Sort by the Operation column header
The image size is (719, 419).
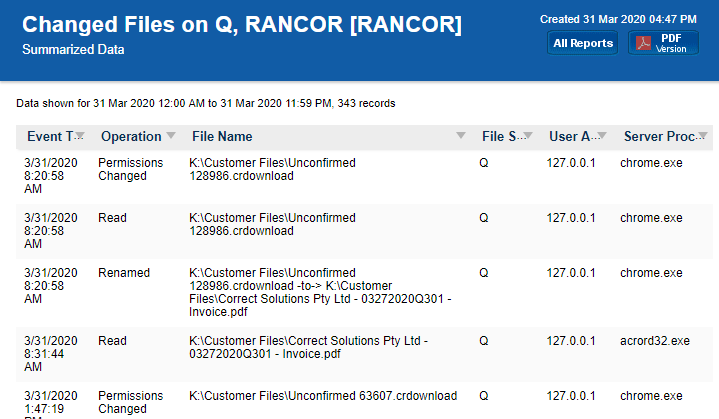131,136
